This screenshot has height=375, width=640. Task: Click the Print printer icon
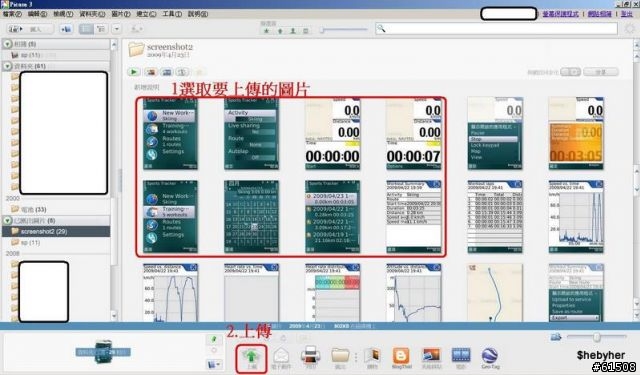click(311, 355)
